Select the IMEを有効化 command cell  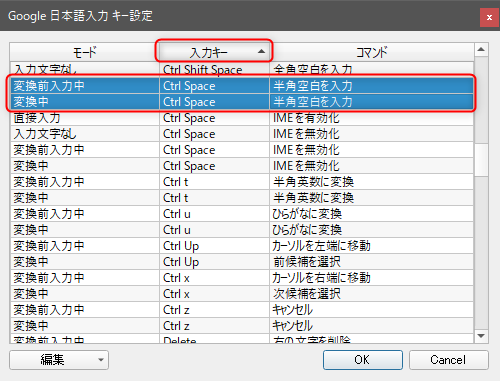[371, 118]
